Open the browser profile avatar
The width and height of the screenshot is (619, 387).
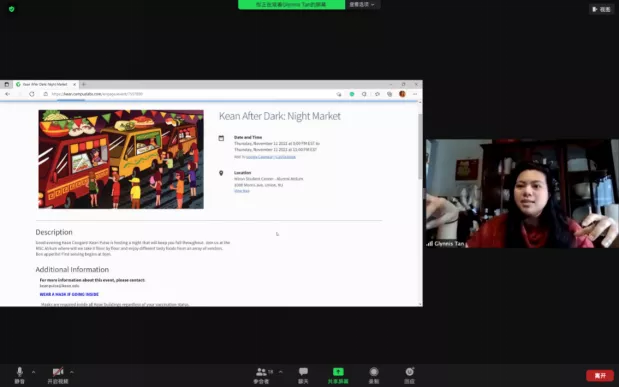402,94
